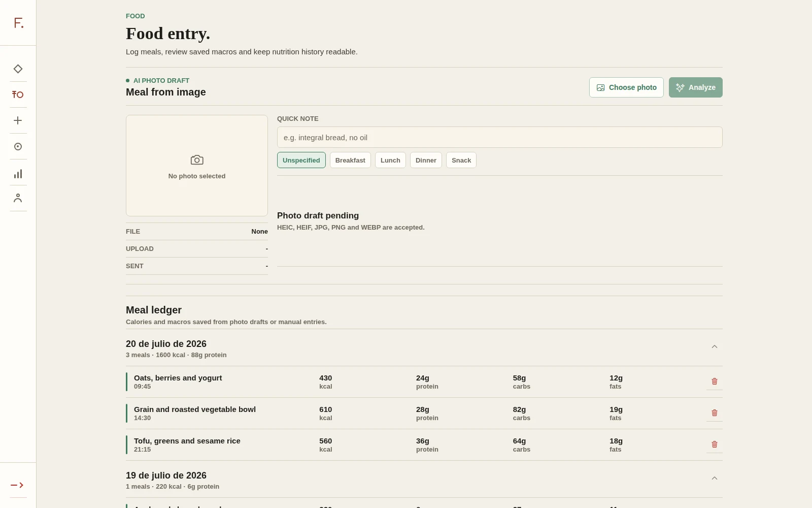The width and height of the screenshot is (812, 508).
Task: Focus the Quick Note input field
Action: tap(500, 137)
